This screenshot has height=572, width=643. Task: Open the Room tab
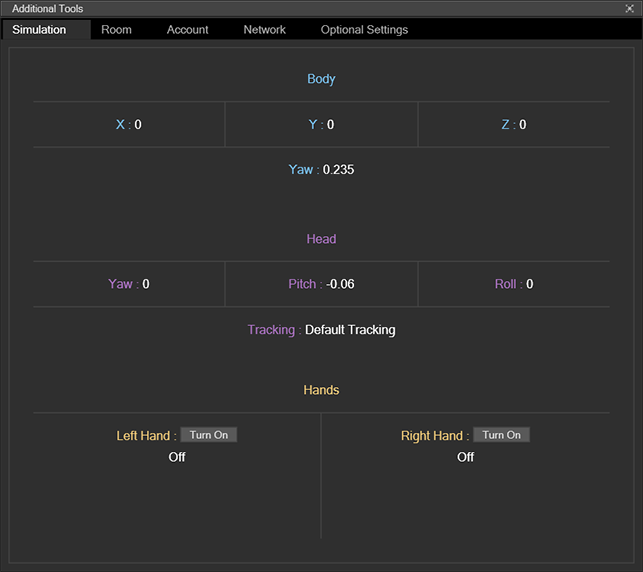tap(116, 30)
